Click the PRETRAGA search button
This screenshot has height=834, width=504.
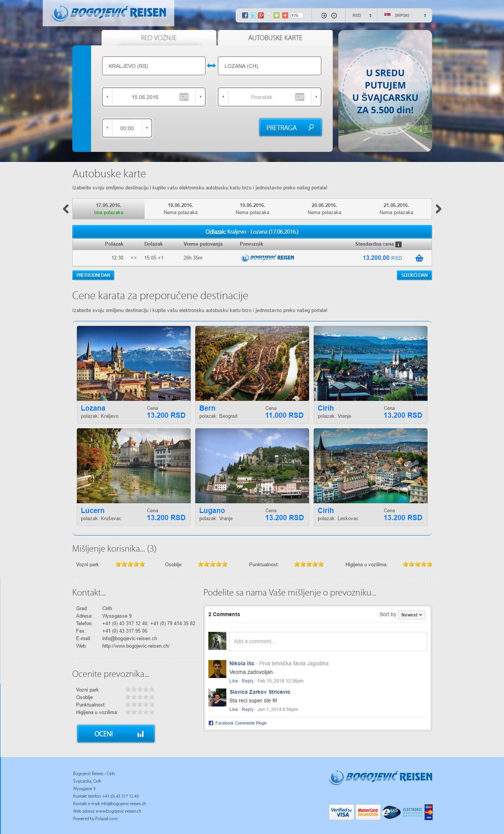290,128
